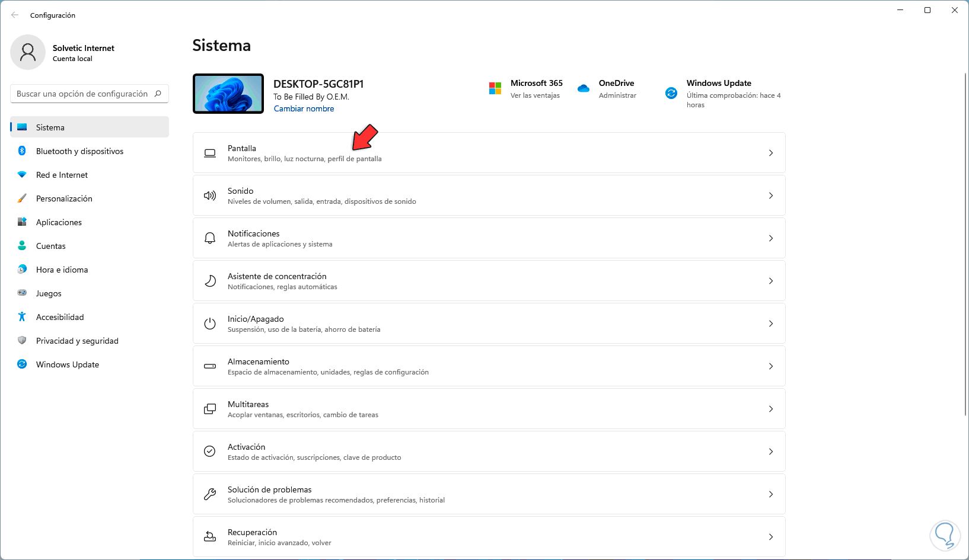Click Buscar una opción de configuración field
The image size is (969, 560).
point(90,94)
